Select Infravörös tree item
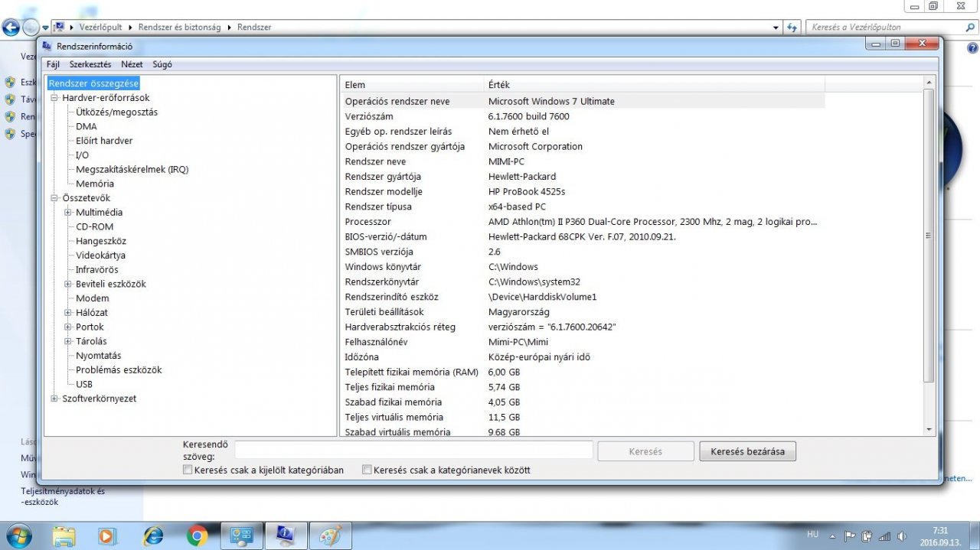Viewport: 980px width, 550px height. coord(97,270)
